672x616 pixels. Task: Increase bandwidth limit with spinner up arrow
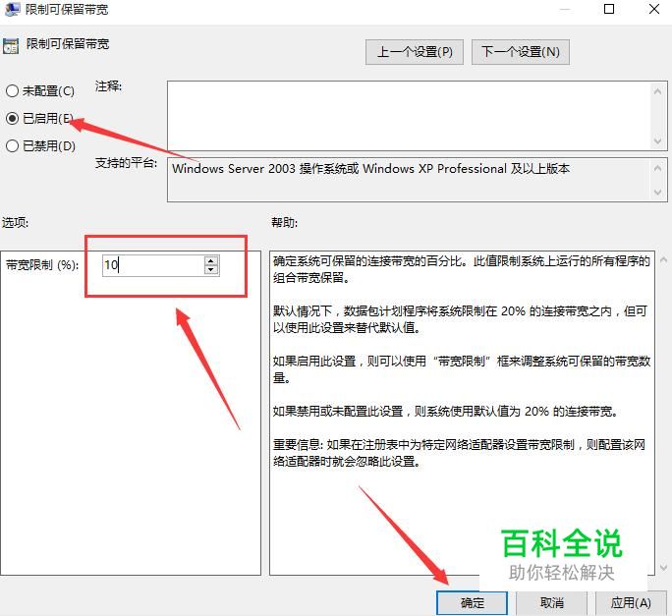pyautogui.click(x=210, y=260)
